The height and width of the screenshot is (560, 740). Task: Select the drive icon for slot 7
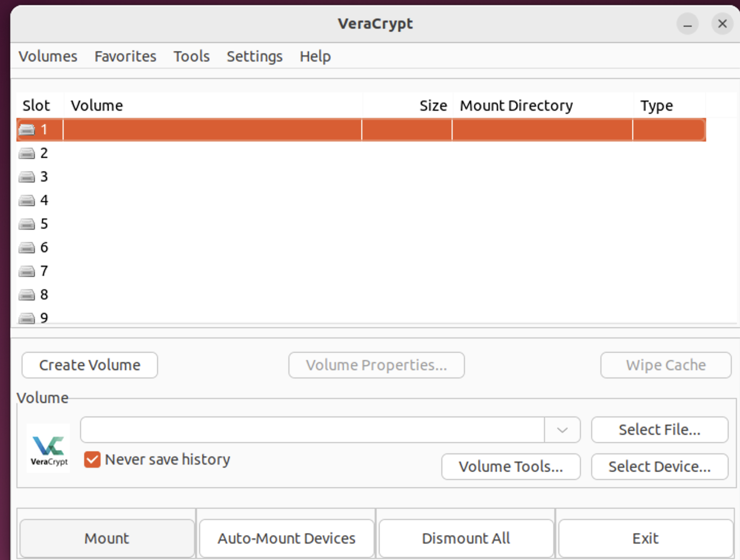pos(27,271)
